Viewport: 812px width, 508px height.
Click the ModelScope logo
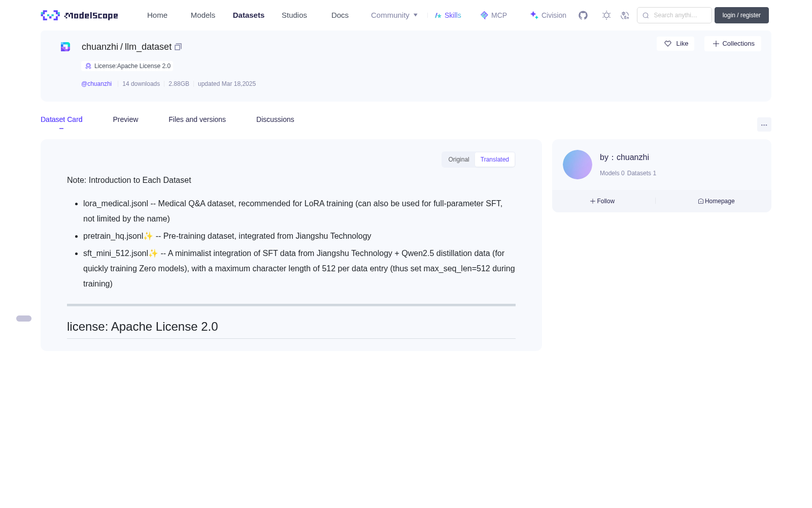tap(79, 15)
